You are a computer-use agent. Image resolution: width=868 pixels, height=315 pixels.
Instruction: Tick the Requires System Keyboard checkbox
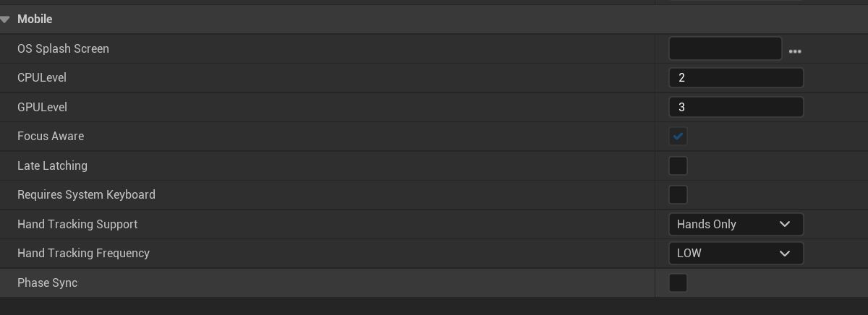pos(678,195)
